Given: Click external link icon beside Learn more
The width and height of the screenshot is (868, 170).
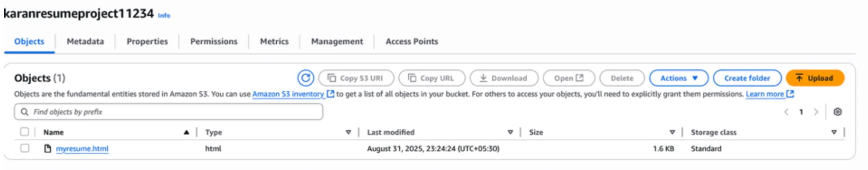Looking at the screenshot, I should click(790, 94).
